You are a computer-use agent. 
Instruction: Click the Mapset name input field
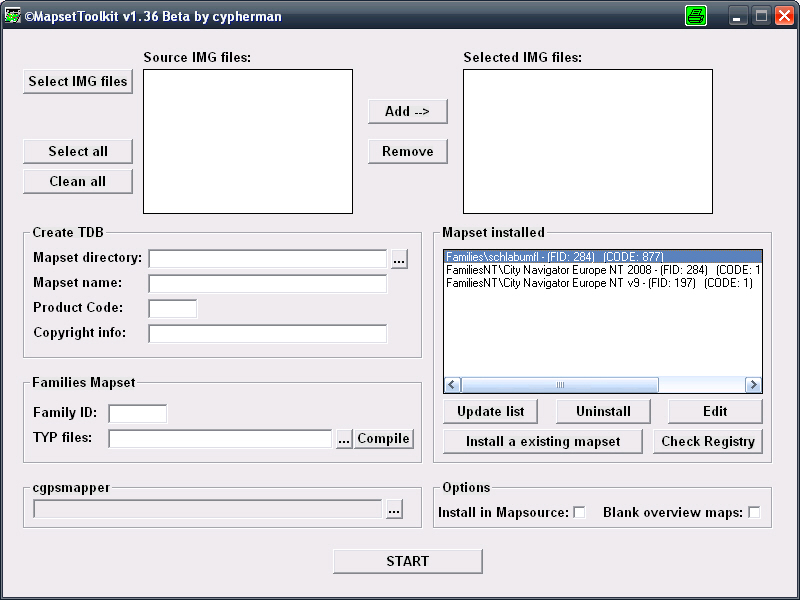click(x=267, y=284)
